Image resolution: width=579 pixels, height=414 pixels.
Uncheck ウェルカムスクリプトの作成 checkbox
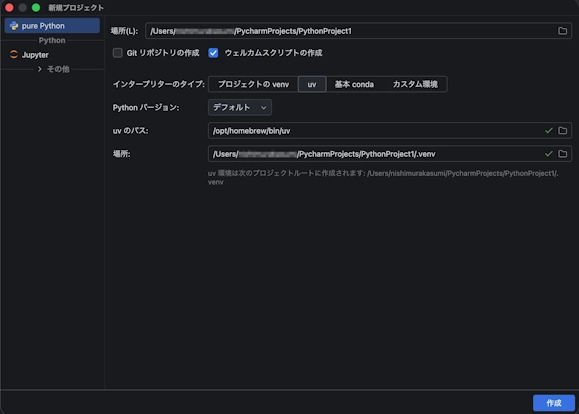click(x=213, y=53)
